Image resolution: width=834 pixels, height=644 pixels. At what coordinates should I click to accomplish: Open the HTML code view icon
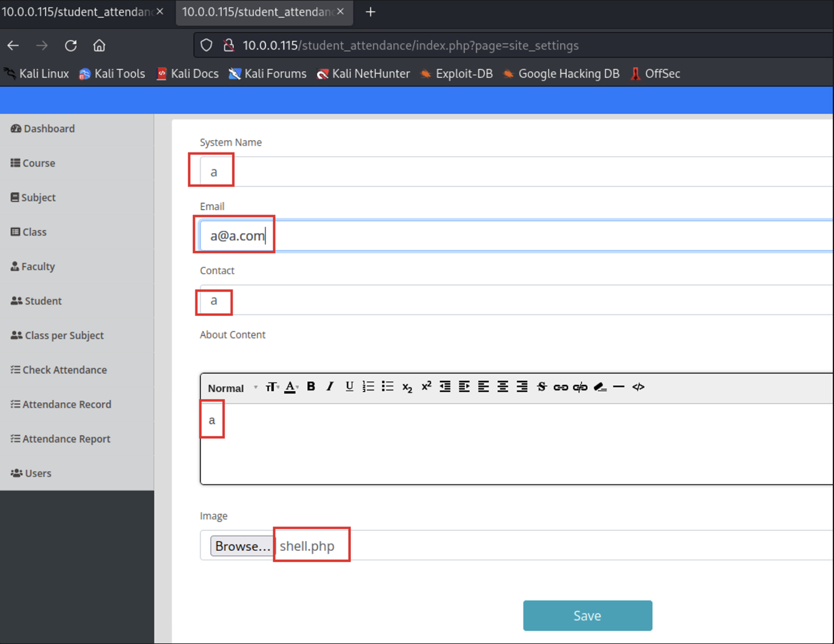click(x=638, y=387)
